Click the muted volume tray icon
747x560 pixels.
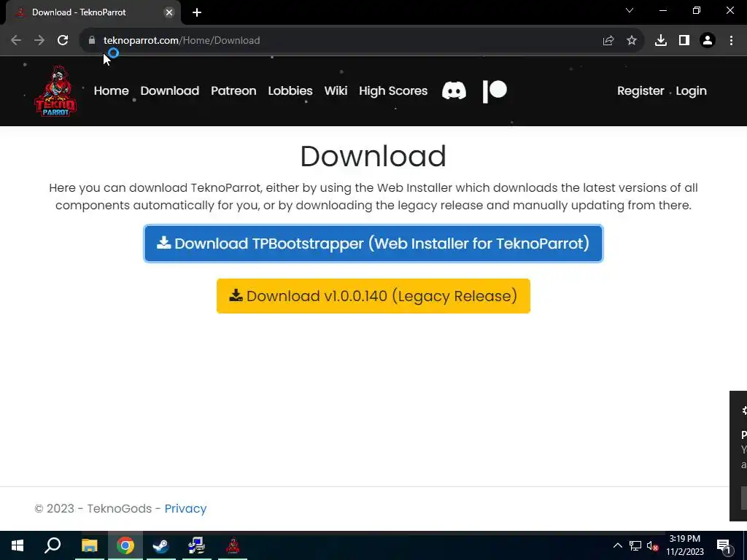pyautogui.click(x=653, y=545)
